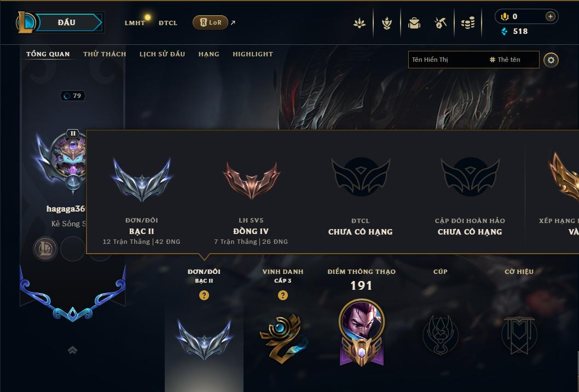This screenshot has height=392, width=579.
Task: Open the profile settings gear icon
Action: [x=551, y=60]
